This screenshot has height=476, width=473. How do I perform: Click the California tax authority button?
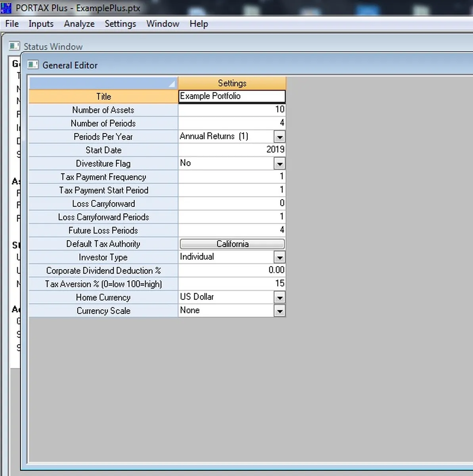[x=232, y=244]
